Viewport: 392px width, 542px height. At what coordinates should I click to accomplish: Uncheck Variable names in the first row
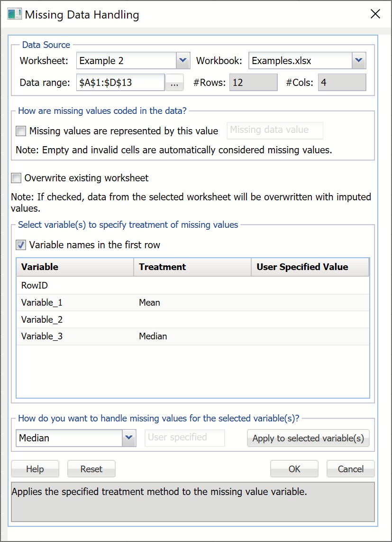20,245
